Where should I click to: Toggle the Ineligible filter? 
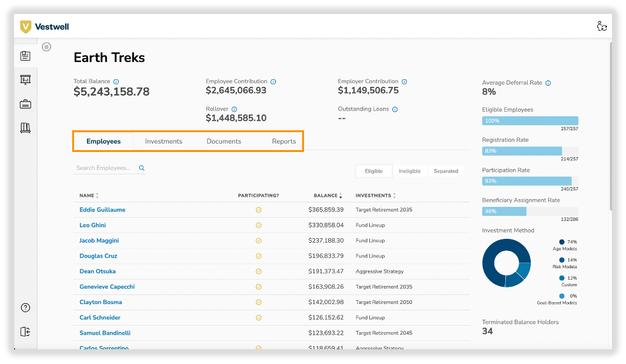coord(409,171)
